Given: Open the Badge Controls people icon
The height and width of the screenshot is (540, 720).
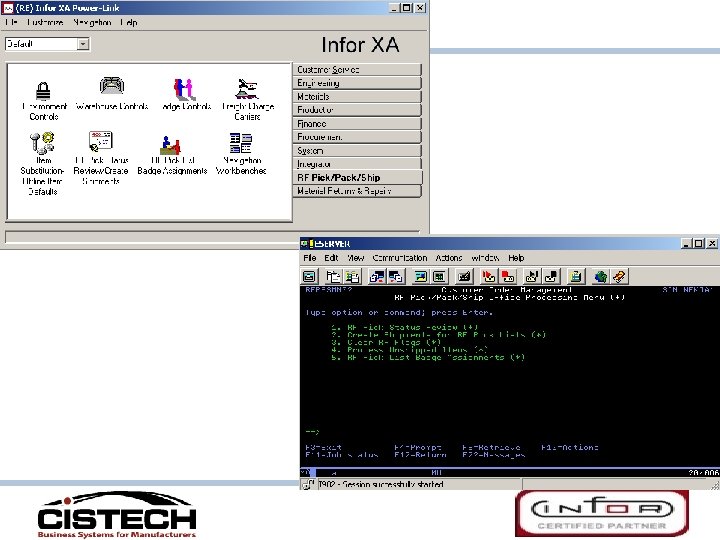Looking at the screenshot, I should (185, 89).
